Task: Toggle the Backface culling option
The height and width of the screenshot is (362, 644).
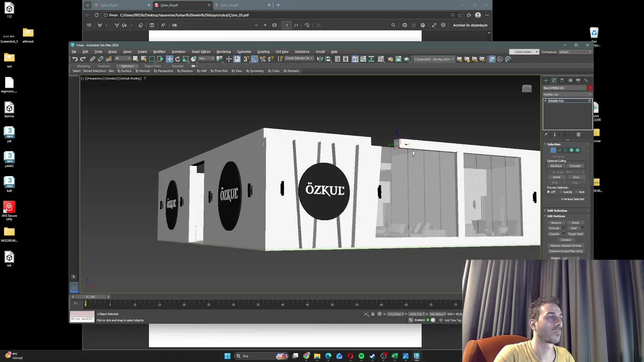Action: click(x=556, y=166)
